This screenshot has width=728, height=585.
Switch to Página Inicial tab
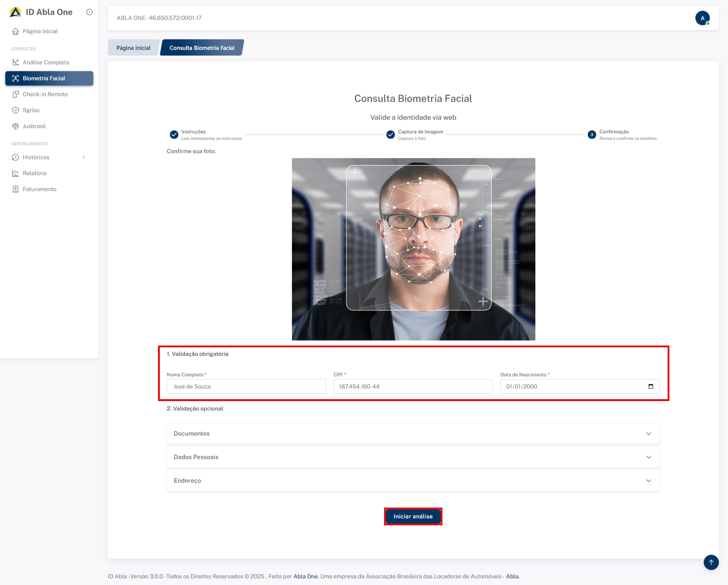pos(133,48)
